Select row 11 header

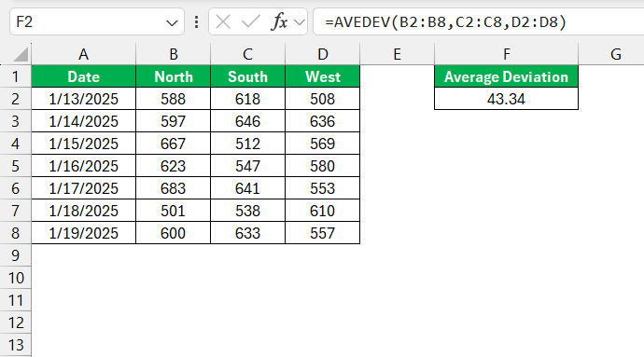[16, 300]
